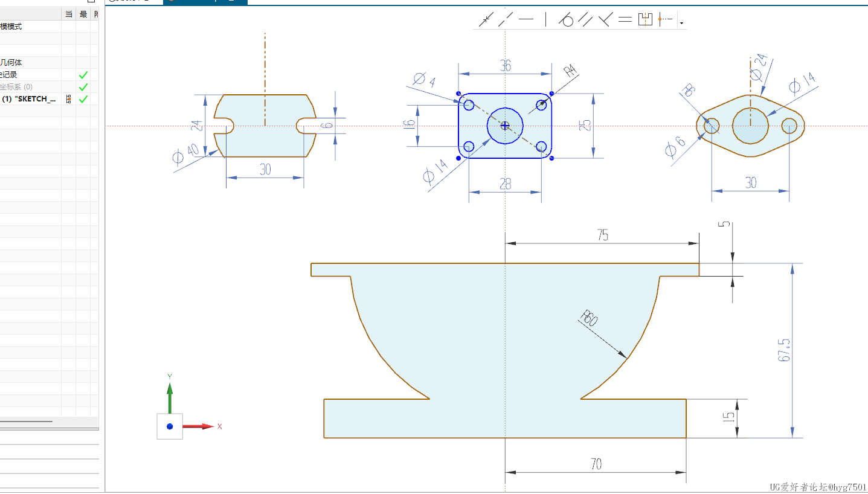The width and height of the screenshot is (868, 494).
Task: Click the 最 column header
Action: click(x=83, y=14)
